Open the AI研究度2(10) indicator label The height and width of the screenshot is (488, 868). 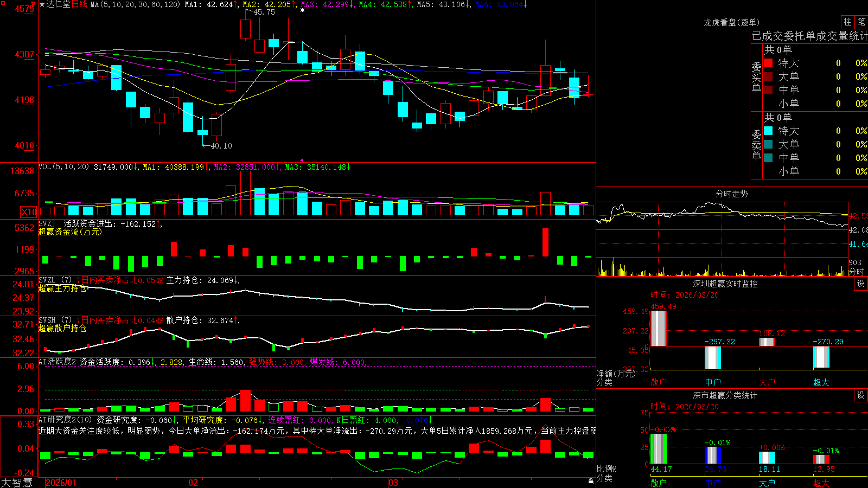tap(66, 420)
